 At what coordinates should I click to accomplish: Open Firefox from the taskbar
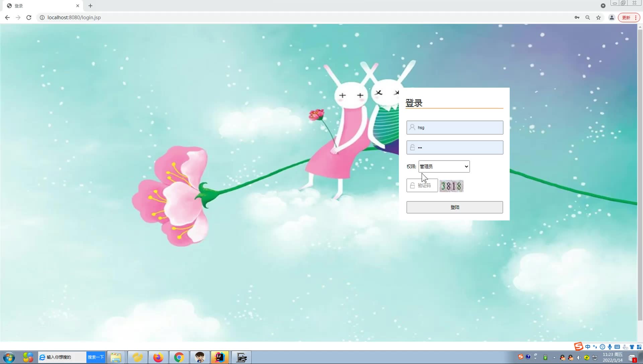click(x=158, y=357)
